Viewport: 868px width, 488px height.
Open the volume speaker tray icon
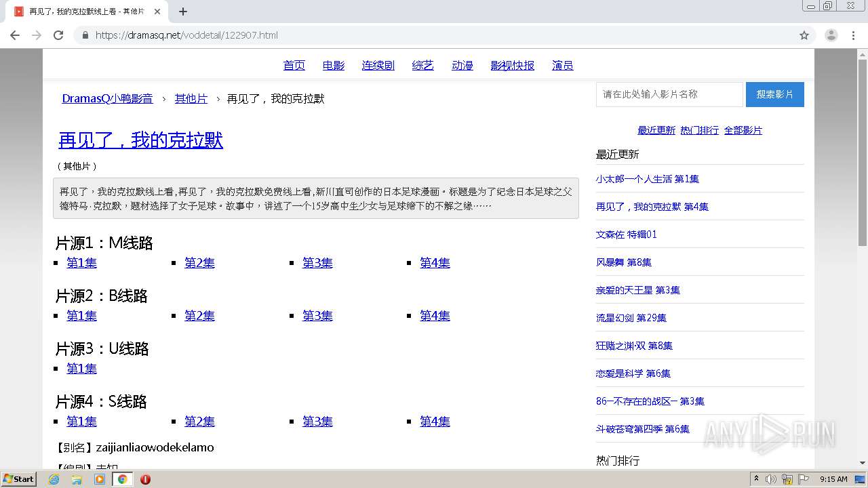pos(771,479)
